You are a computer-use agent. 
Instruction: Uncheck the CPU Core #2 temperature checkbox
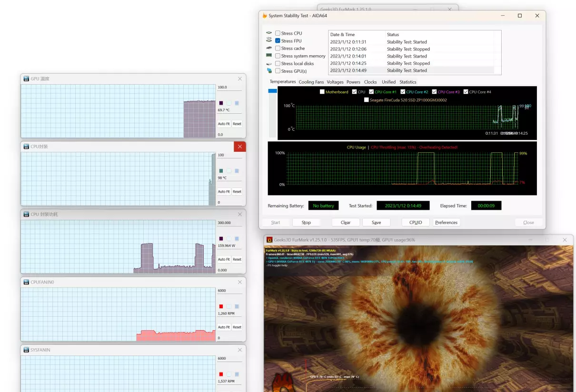tap(403, 92)
